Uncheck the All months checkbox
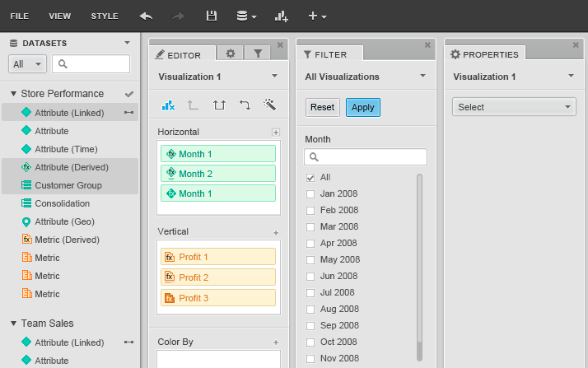588x368 pixels. [310, 178]
